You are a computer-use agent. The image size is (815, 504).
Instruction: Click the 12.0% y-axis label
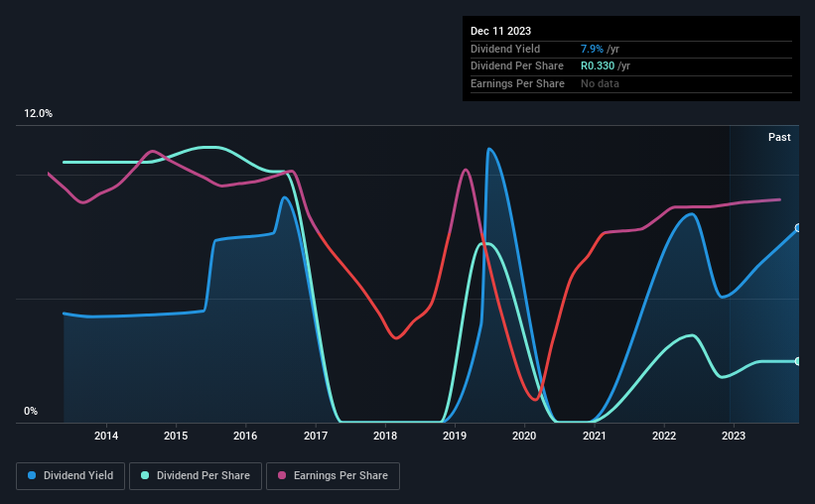tap(38, 114)
